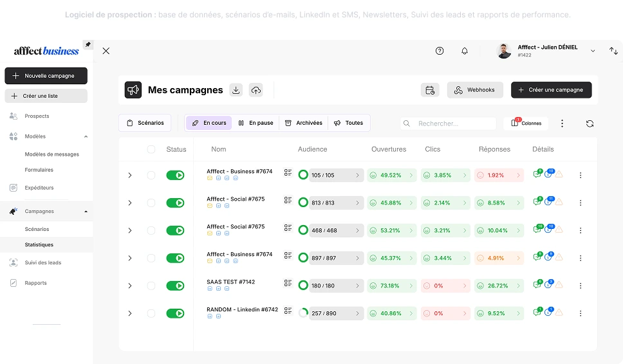Click the Créer une campagne button

pyautogui.click(x=552, y=90)
